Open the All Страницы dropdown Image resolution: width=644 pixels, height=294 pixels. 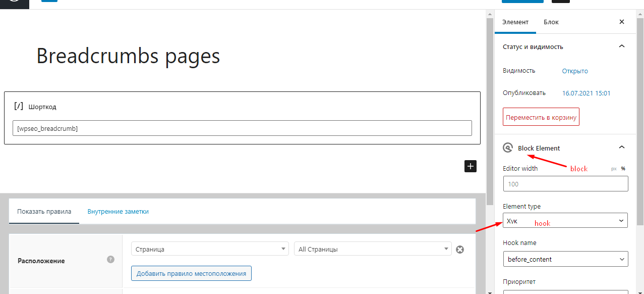(x=373, y=249)
